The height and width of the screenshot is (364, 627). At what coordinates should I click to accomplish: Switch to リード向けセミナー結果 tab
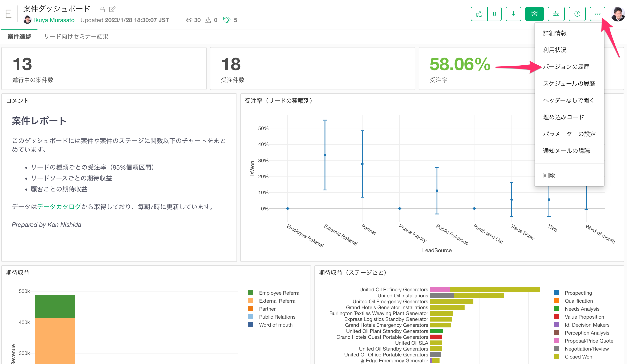click(76, 37)
